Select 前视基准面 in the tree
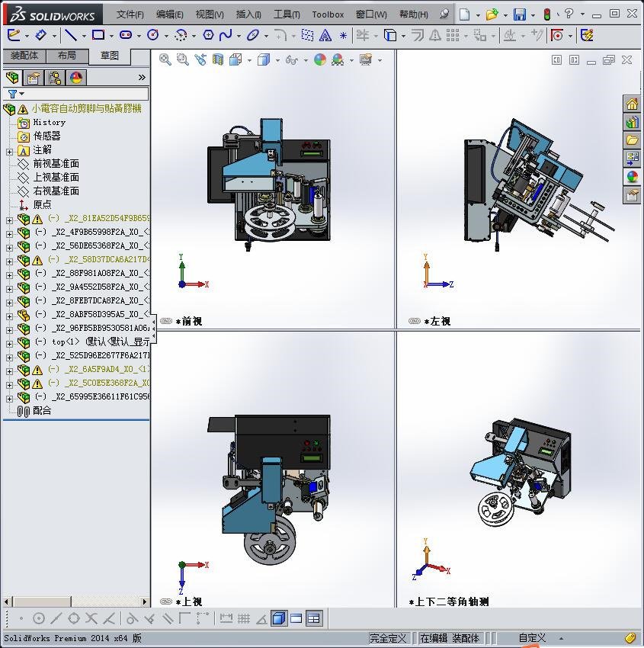This screenshot has height=648, width=644. click(56, 164)
